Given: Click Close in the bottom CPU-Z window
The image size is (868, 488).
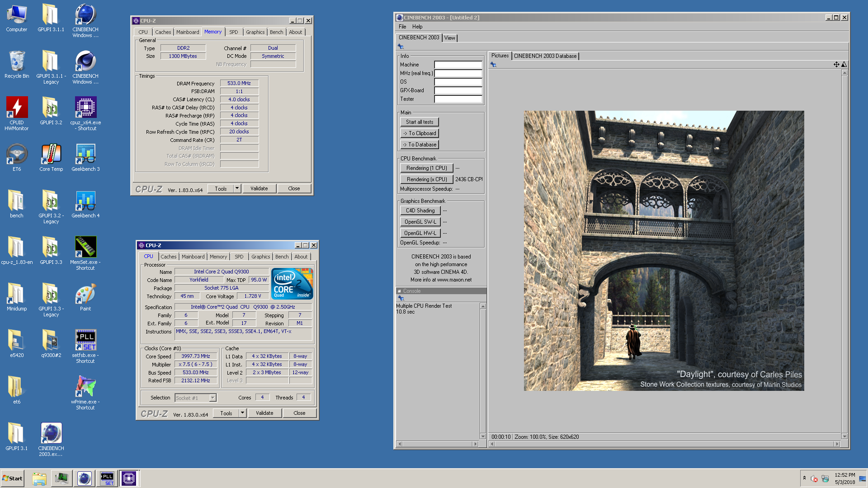Looking at the screenshot, I should pyautogui.click(x=299, y=413).
